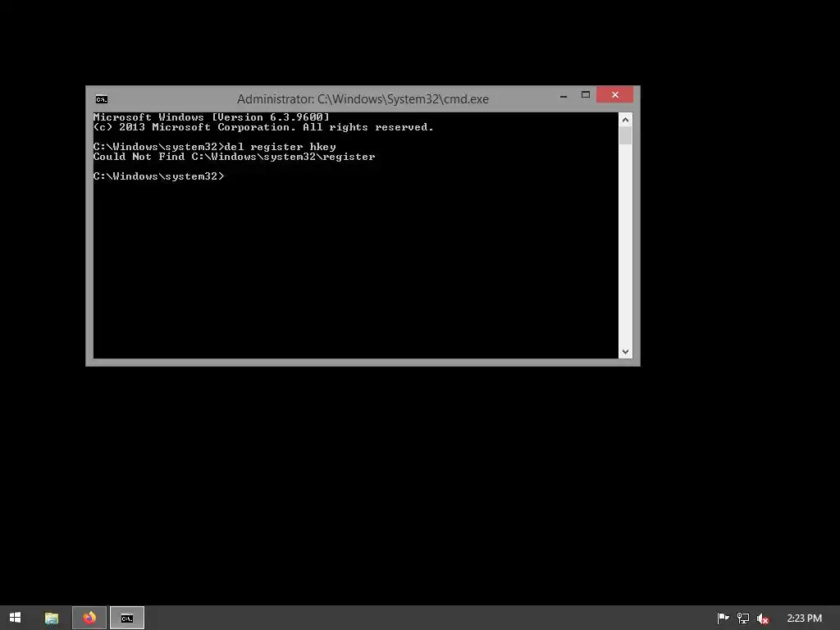Click the 'Microsoft Windows [Version 6.3.9600]' line
Screen dimensions: 840x630
tap(211, 117)
